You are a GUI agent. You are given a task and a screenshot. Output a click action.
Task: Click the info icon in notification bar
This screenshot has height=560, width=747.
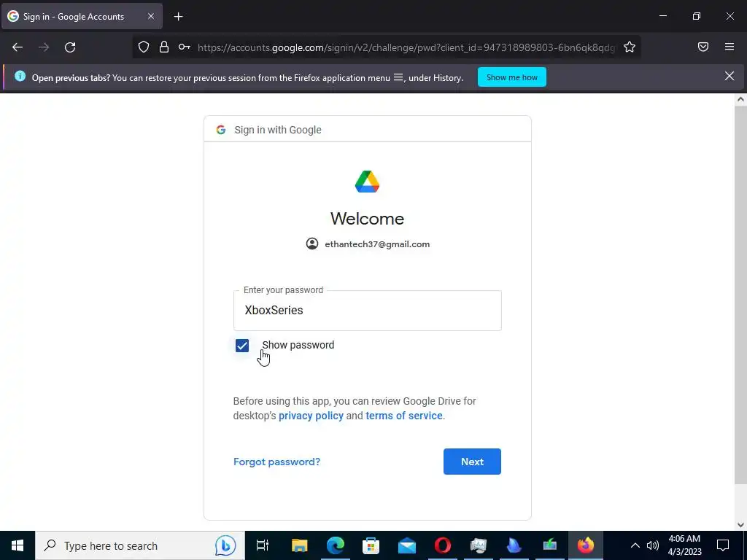[x=20, y=76]
